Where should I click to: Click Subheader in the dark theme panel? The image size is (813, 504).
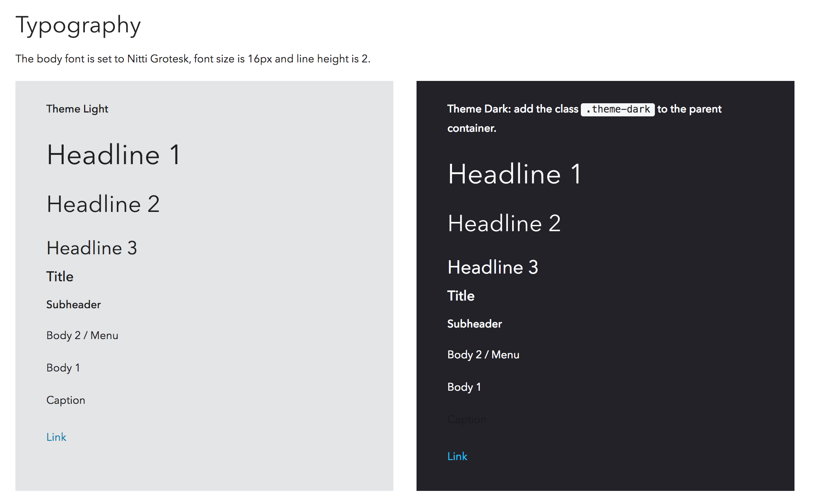point(474,324)
